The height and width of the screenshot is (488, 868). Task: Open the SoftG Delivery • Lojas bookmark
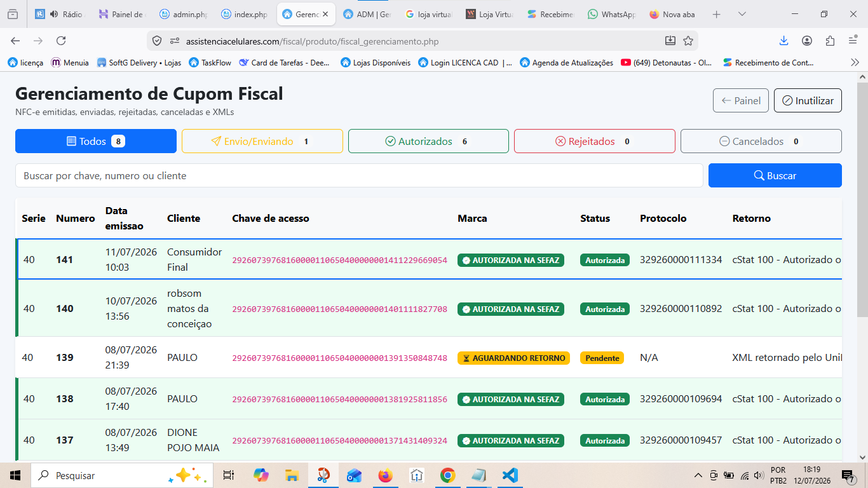[x=139, y=62]
